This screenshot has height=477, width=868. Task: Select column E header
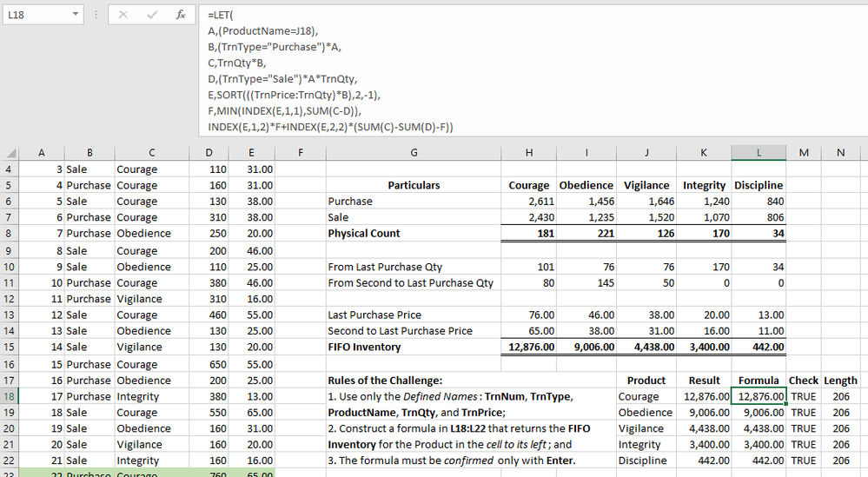(x=251, y=153)
